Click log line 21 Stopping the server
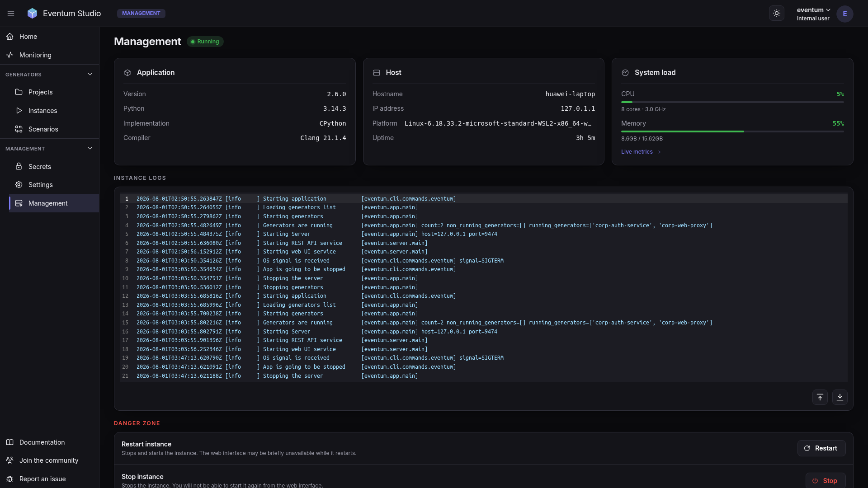 coord(484,376)
